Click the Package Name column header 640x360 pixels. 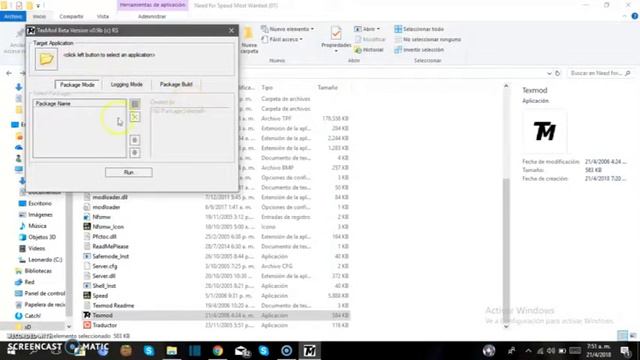coord(80,104)
